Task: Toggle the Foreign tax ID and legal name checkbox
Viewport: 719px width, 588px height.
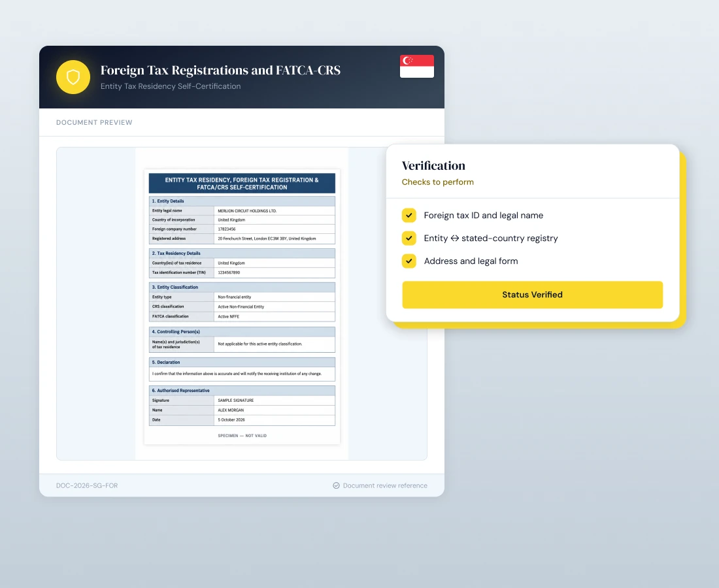Action: (409, 215)
